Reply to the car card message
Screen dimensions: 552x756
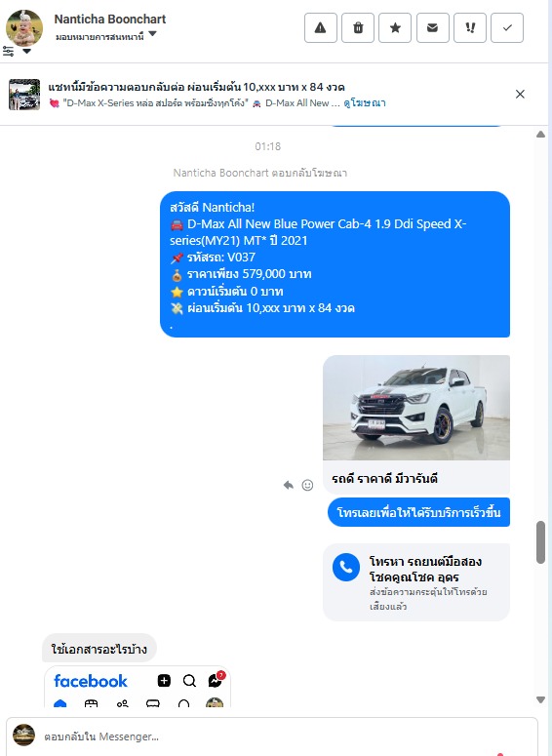289,485
